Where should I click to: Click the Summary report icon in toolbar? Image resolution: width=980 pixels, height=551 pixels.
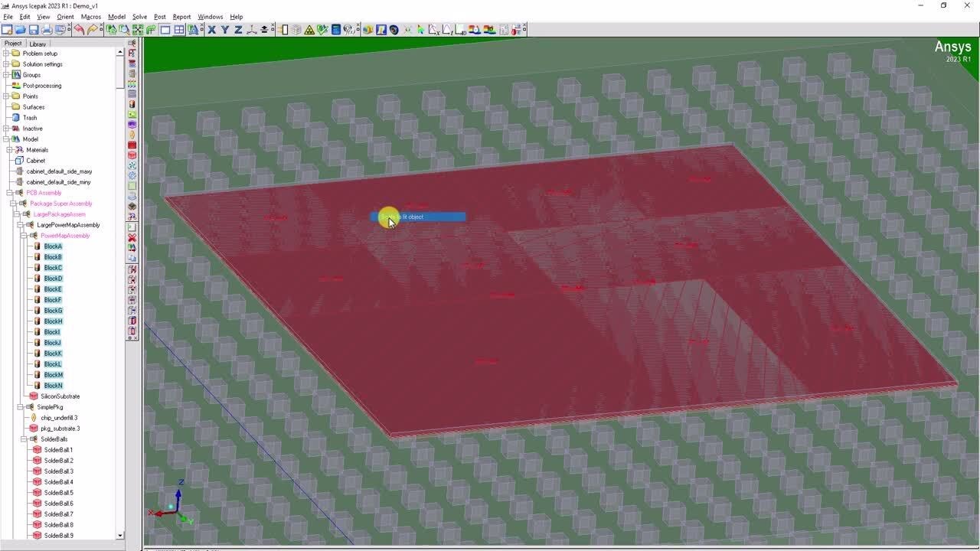[505, 30]
